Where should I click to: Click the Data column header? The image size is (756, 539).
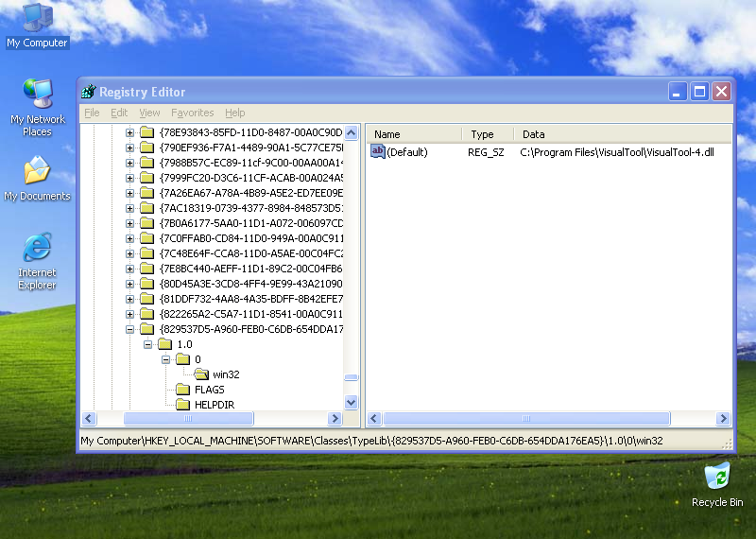623,134
